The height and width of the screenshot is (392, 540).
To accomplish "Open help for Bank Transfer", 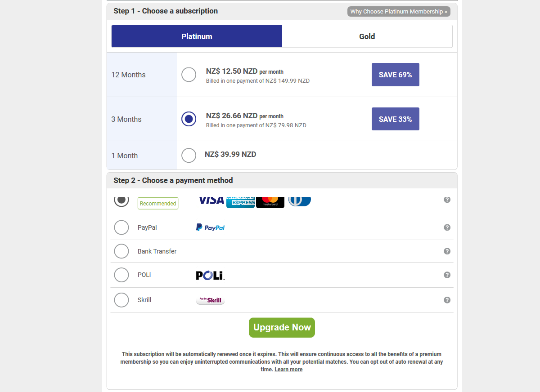I will coord(447,251).
